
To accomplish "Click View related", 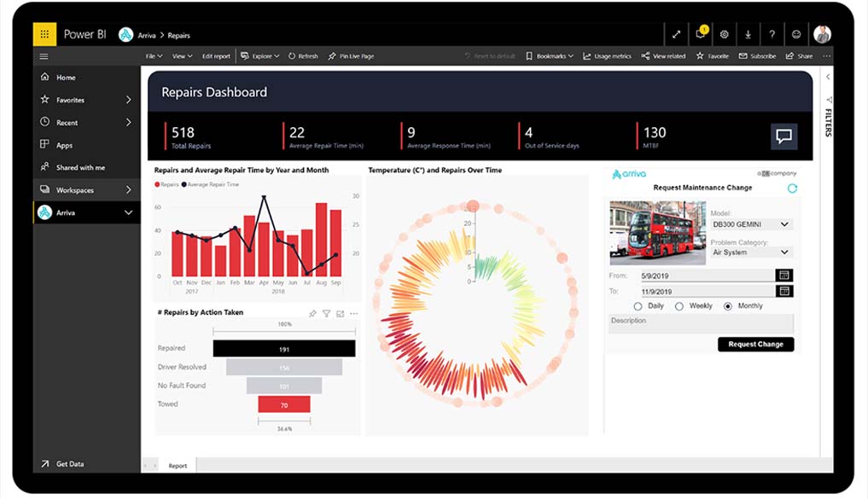I will point(663,56).
